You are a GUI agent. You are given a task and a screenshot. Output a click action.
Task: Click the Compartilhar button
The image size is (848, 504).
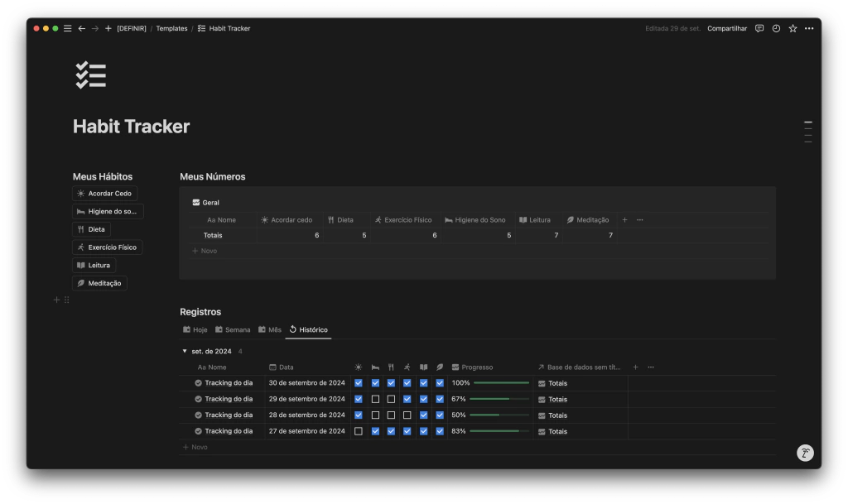[726, 28]
